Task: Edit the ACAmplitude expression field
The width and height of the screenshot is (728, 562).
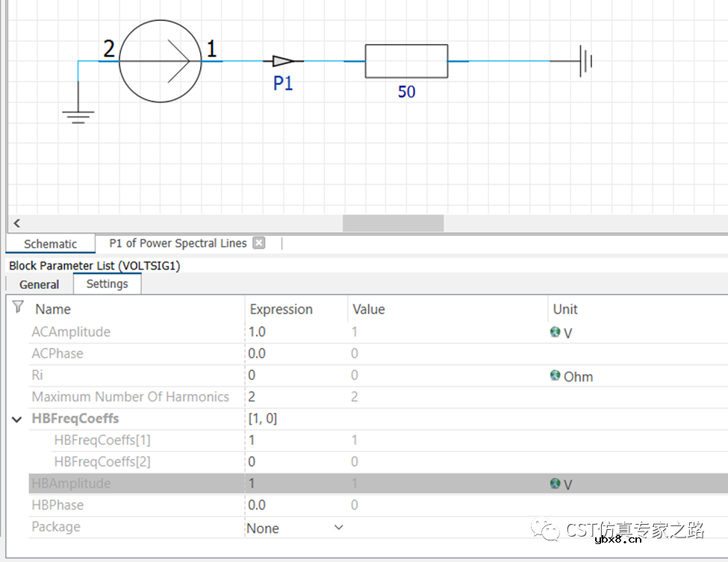Action: point(296,332)
